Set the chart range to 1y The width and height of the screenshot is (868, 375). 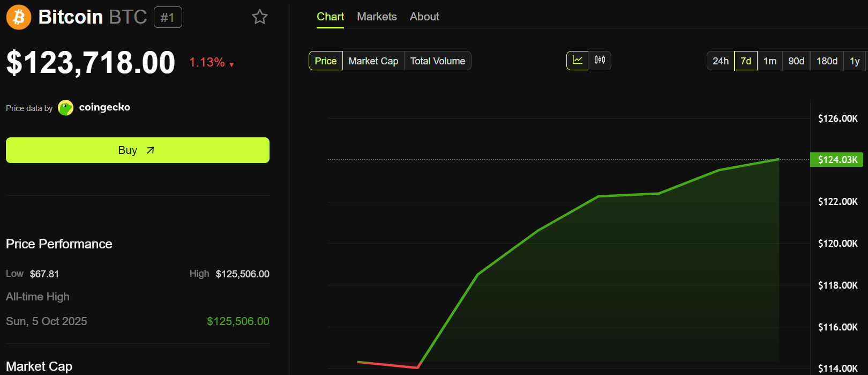pyautogui.click(x=855, y=61)
